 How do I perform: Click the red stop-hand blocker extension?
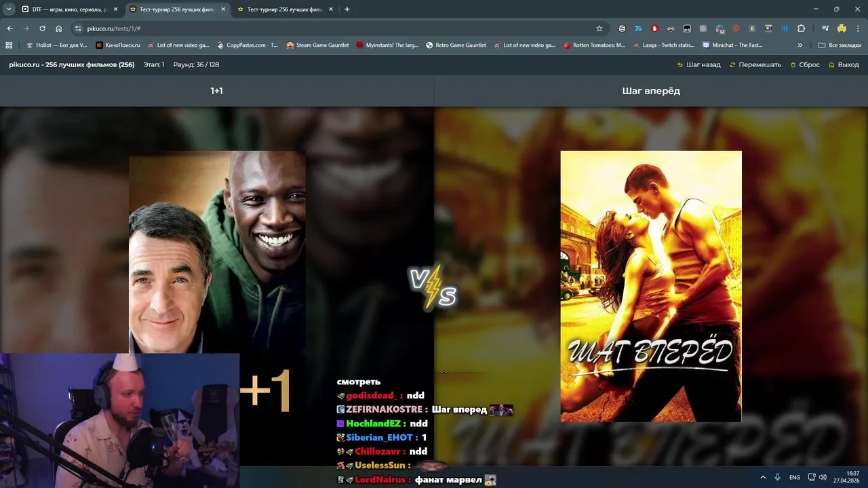(x=654, y=28)
